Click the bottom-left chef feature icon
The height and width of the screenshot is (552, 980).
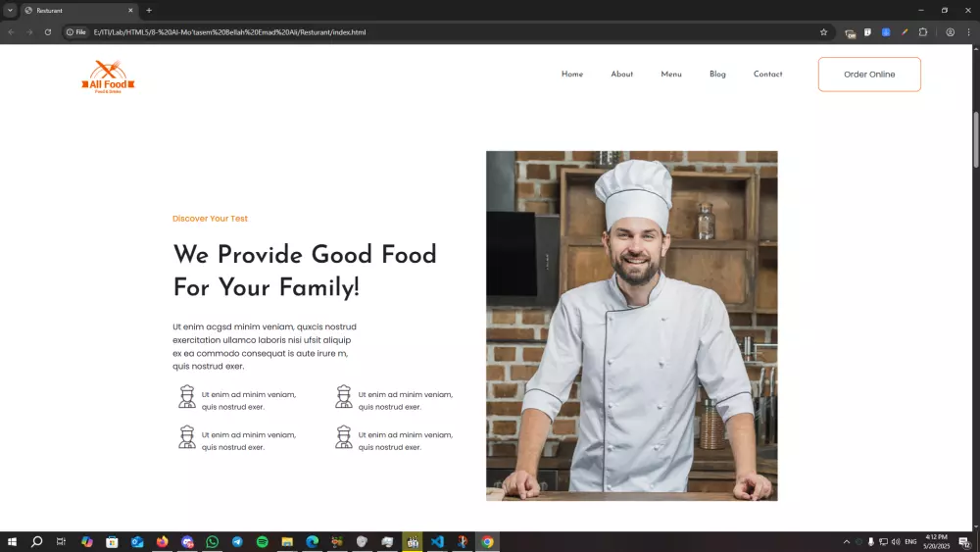(x=187, y=437)
